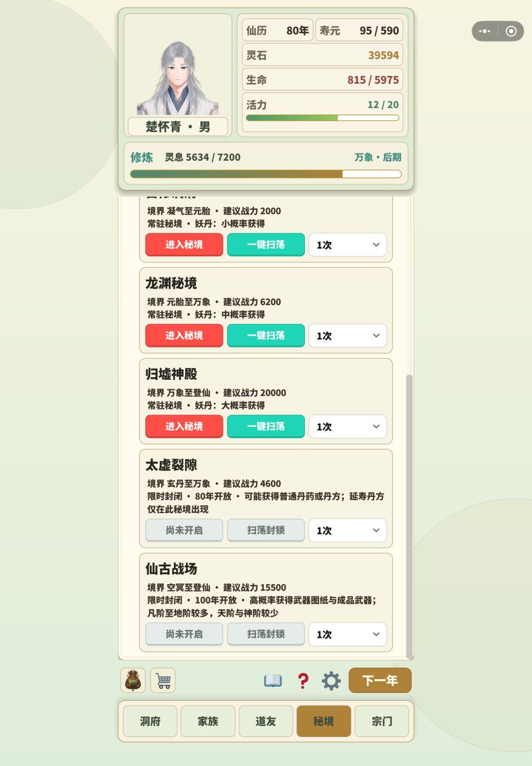Image resolution: width=532 pixels, height=766 pixels.
Task: Expand sweep count dropdown for 太虚裂隙
Action: (348, 530)
